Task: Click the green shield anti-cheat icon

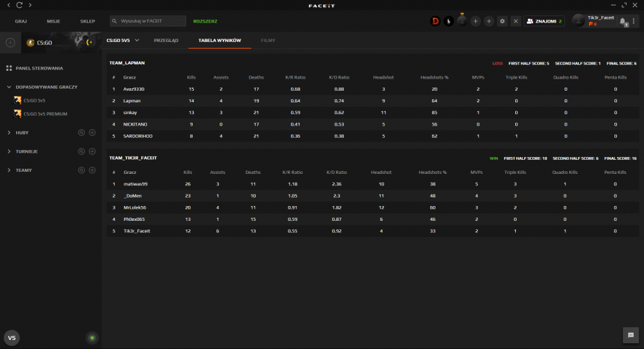Action: (92, 338)
